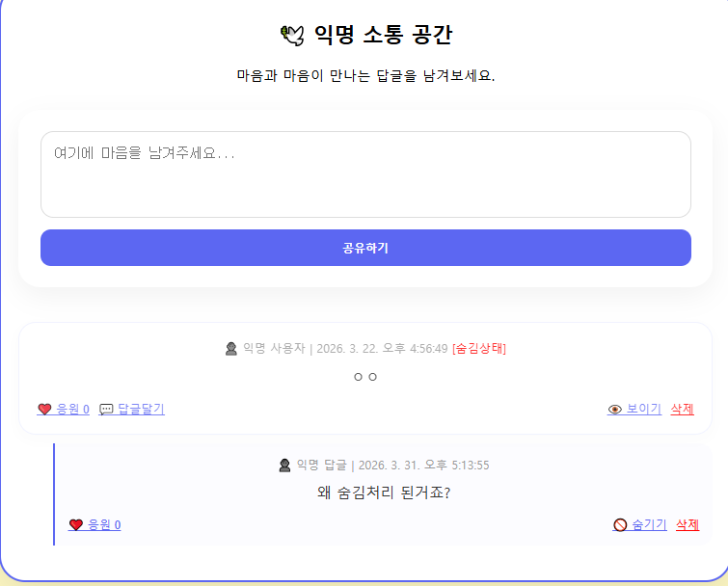Click the avatar icon beside 익명 답글
Viewport: 728px width, 586px height.
[284, 466]
